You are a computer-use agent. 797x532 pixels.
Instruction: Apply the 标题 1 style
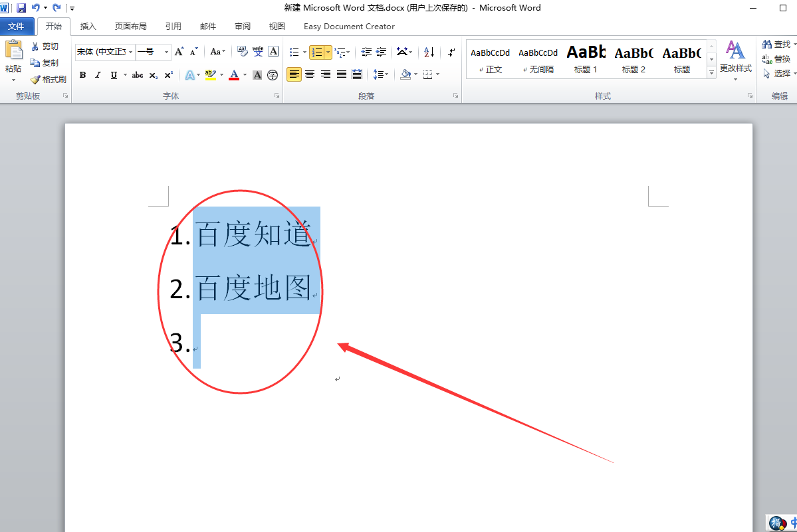(x=585, y=58)
